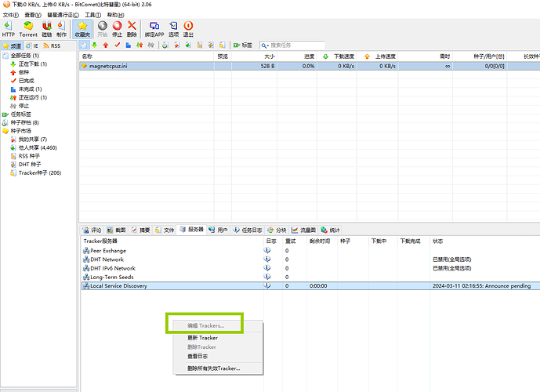Image resolution: width=540 pixels, height=392 pixels.
Task: Click the 制作 make torrent icon
Action: [x=63, y=29]
